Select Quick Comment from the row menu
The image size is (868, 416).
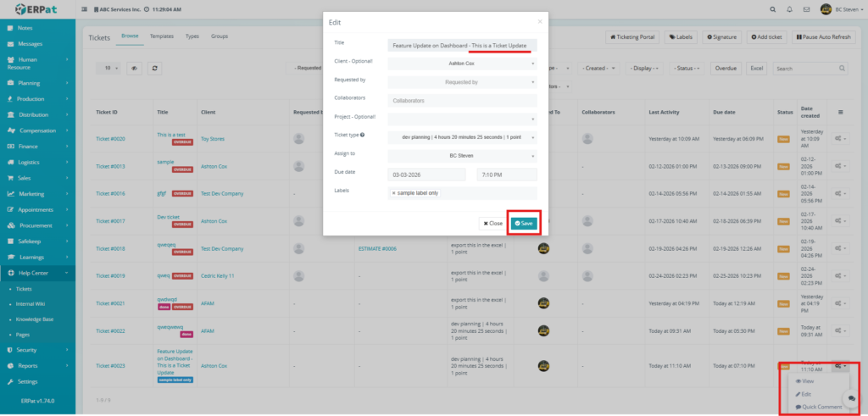[x=818, y=407]
